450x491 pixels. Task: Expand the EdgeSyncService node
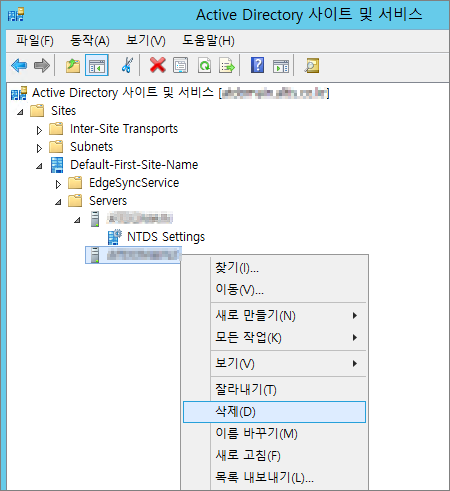tap(58, 184)
